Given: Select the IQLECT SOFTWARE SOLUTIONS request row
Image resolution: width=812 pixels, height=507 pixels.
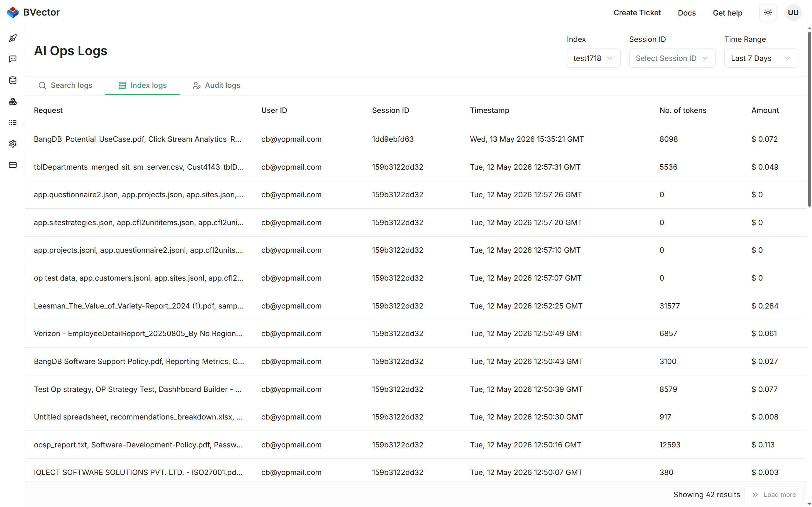Looking at the screenshot, I should 416,471.
